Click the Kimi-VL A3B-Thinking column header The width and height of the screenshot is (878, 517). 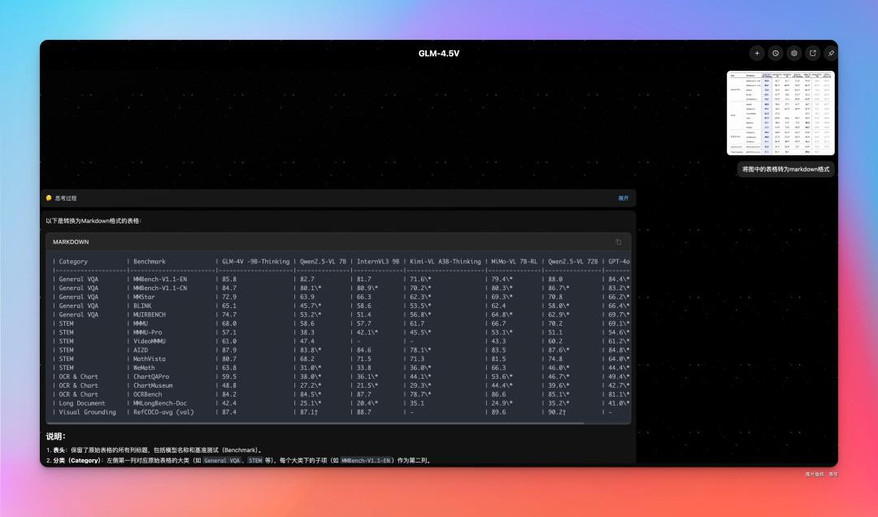445,262
